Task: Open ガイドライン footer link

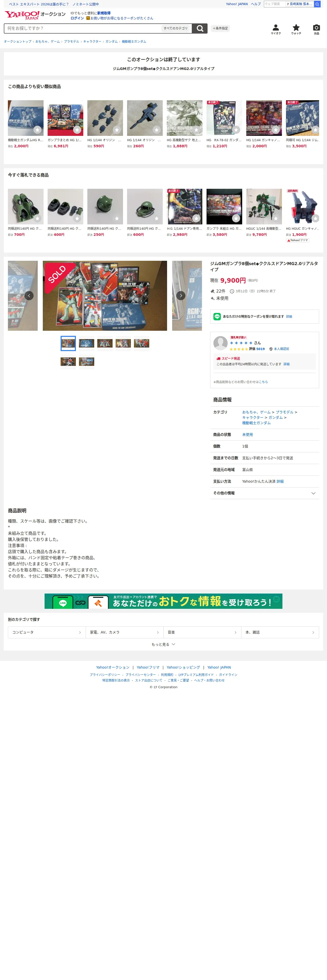Action: (228, 675)
